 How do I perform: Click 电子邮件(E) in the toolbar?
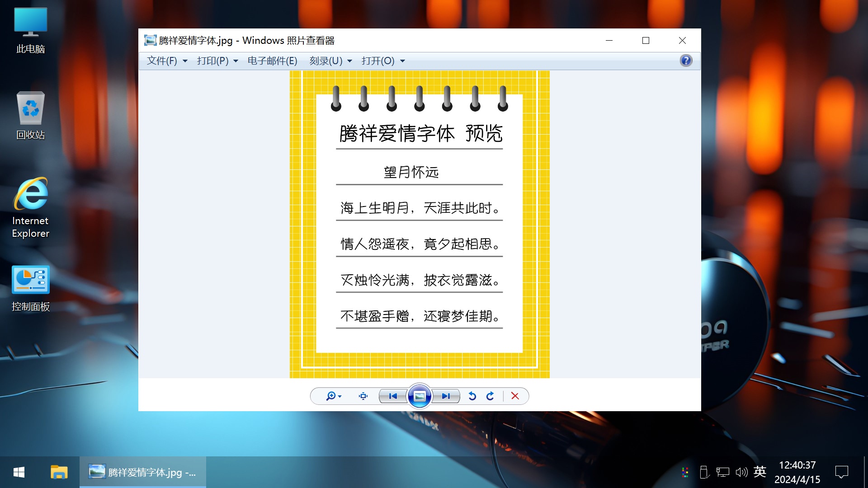272,61
